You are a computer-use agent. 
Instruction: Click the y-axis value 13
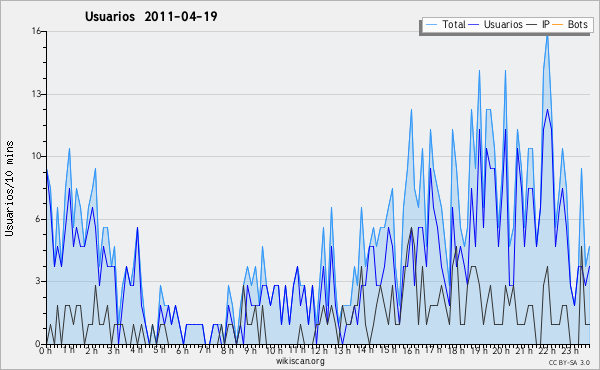(36, 94)
